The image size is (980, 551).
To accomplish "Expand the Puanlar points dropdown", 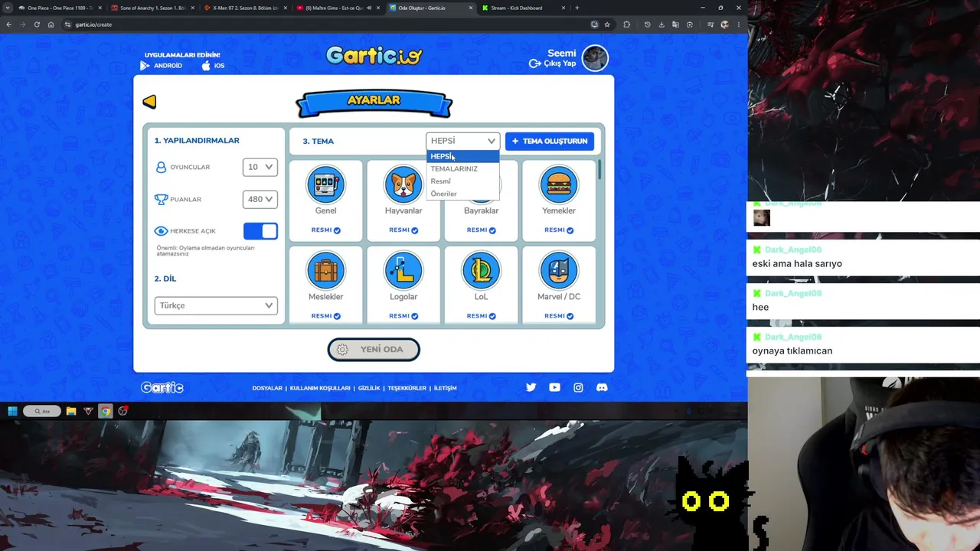I will click(x=260, y=199).
